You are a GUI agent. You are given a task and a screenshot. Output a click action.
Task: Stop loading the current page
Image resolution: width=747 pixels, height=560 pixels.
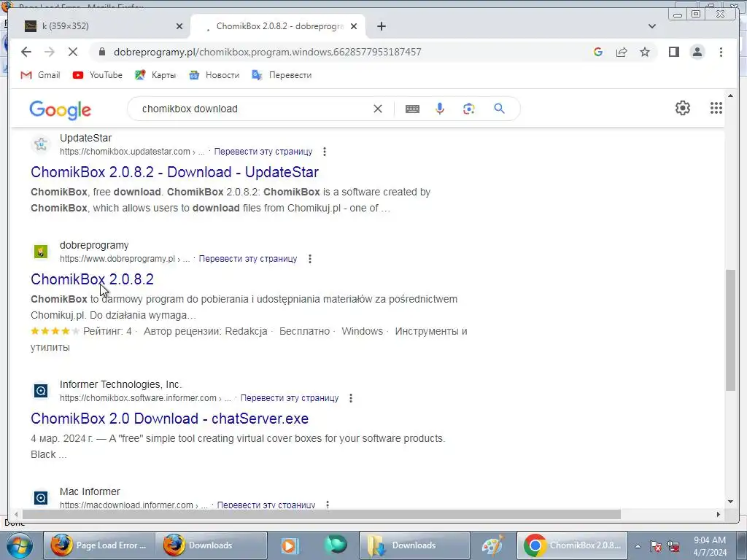click(x=72, y=52)
